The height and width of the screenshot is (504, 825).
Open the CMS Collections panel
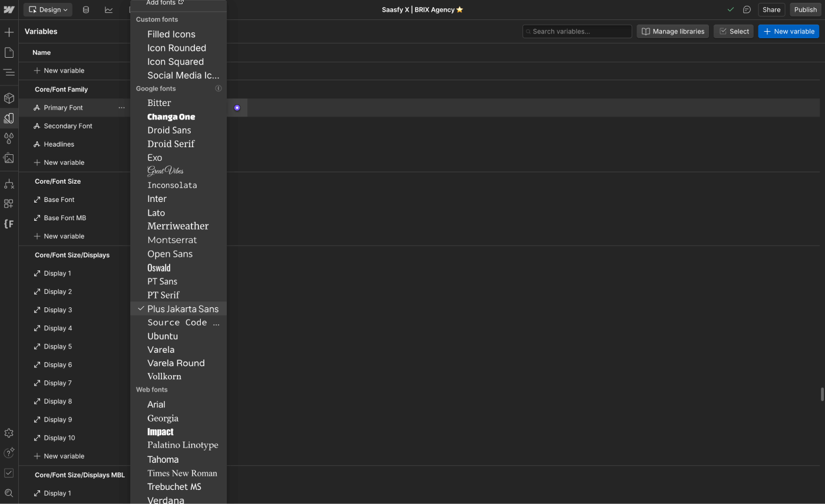(x=86, y=9)
